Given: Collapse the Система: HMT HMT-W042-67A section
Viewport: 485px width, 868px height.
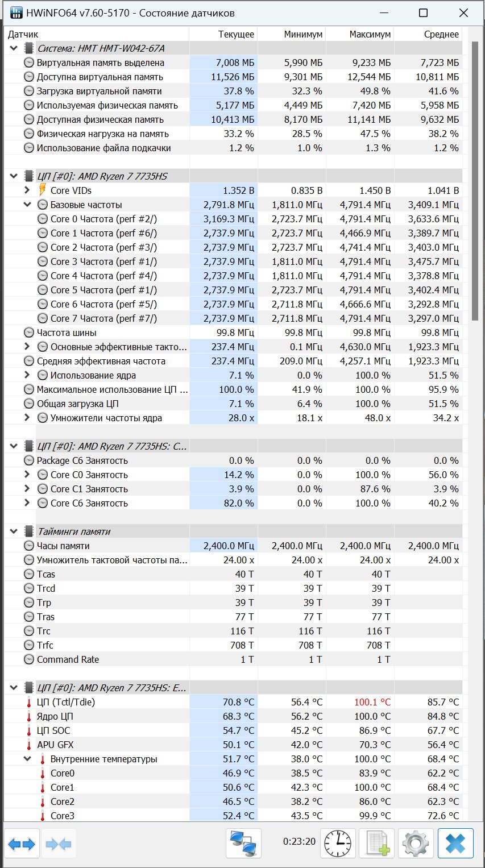Looking at the screenshot, I should click(x=14, y=48).
